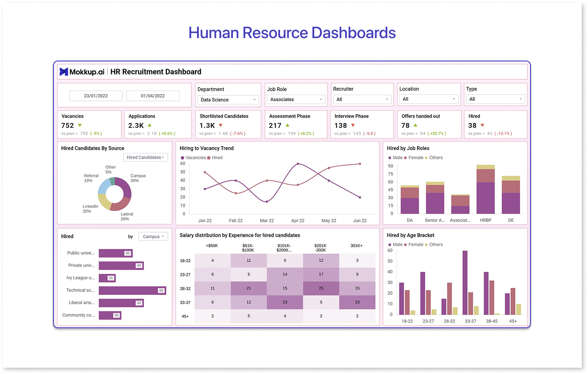Select the Referral 19% donut segment
This screenshot has width=588, height=374.
pyautogui.click(x=104, y=185)
